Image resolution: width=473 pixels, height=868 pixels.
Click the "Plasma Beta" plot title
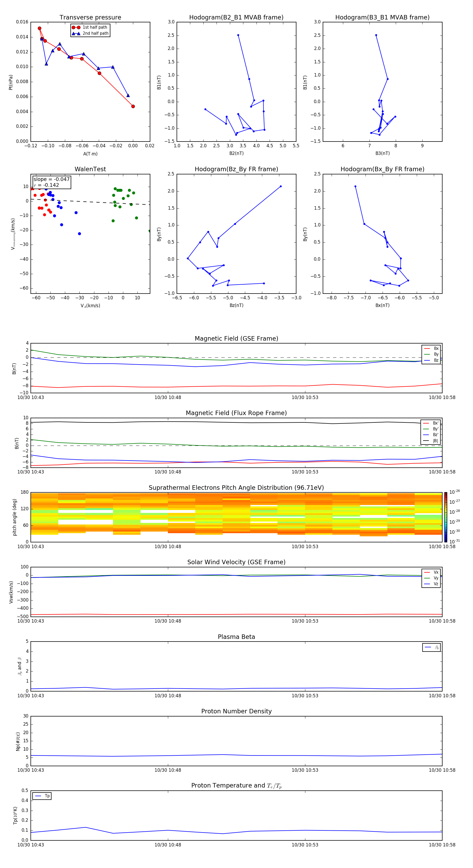point(236,637)
